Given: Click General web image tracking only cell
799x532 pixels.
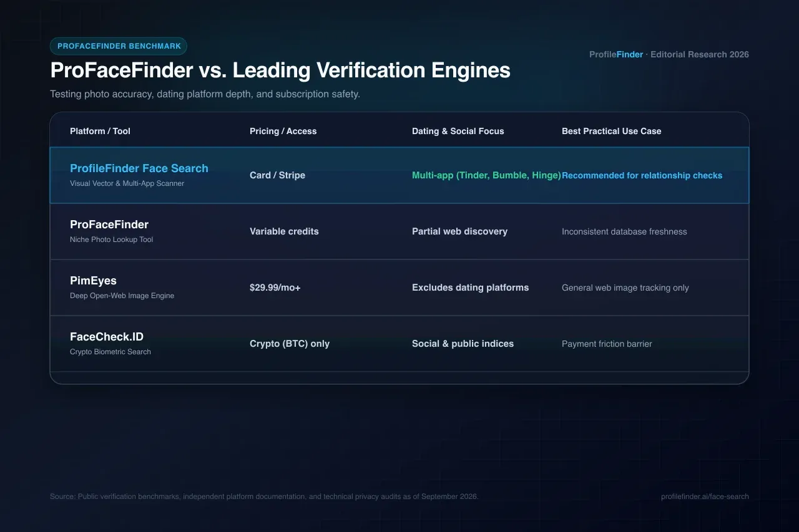Looking at the screenshot, I should click(x=625, y=288).
